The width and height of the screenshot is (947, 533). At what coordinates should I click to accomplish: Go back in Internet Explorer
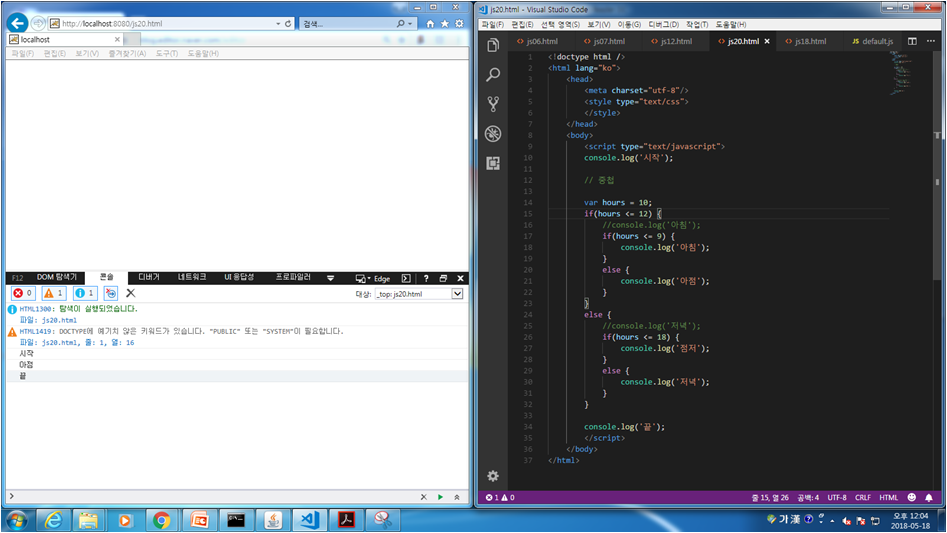pos(18,23)
